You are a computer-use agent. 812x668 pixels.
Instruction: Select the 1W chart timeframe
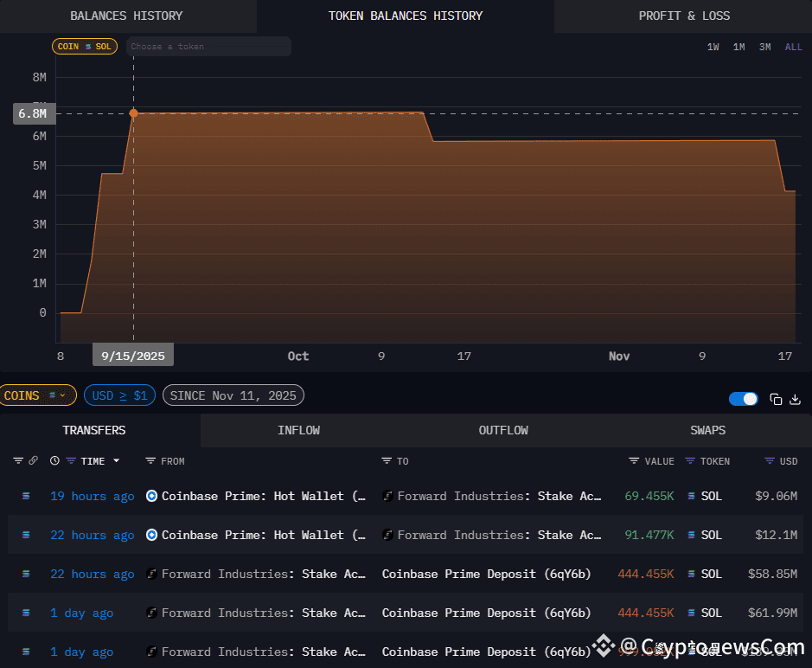(x=712, y=46)
